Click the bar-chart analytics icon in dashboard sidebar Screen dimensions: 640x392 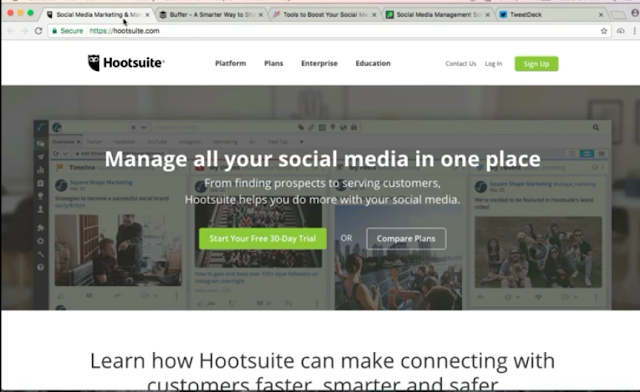coord(41,170)
